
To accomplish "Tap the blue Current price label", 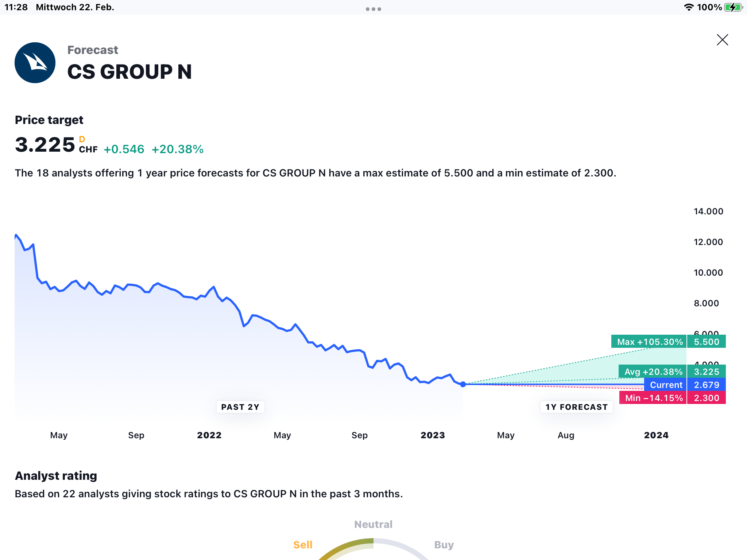I will (666, 385).
